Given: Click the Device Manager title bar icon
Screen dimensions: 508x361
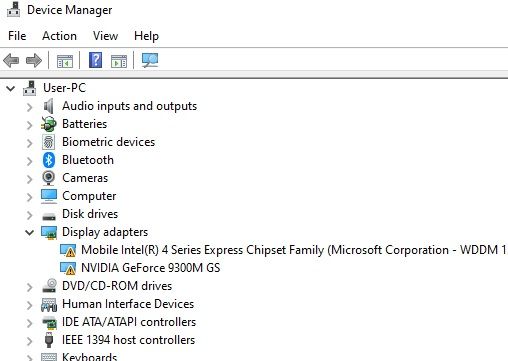Looking at the screenshot, I should pyautogui.click(x=14, y=9).
